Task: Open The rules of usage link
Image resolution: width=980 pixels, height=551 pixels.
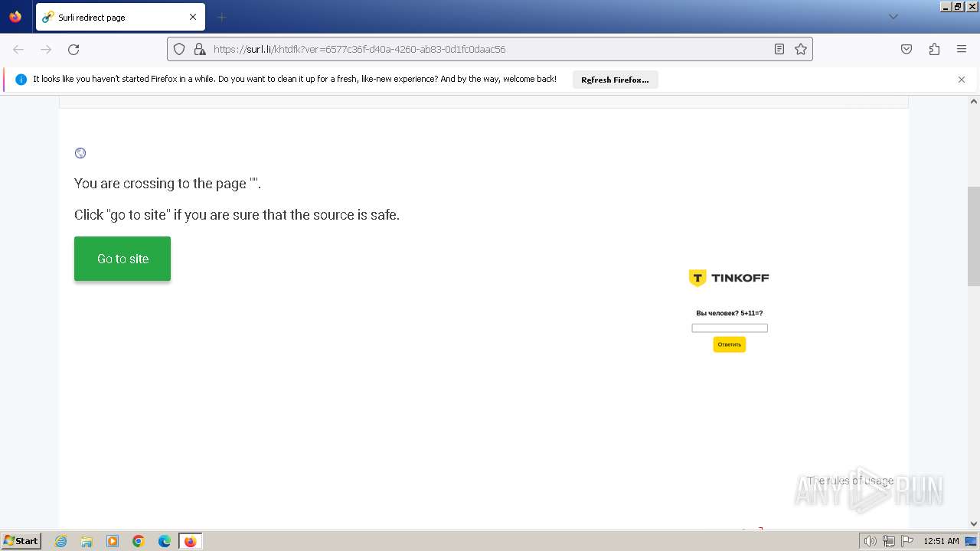Action: tap(850, 481)
